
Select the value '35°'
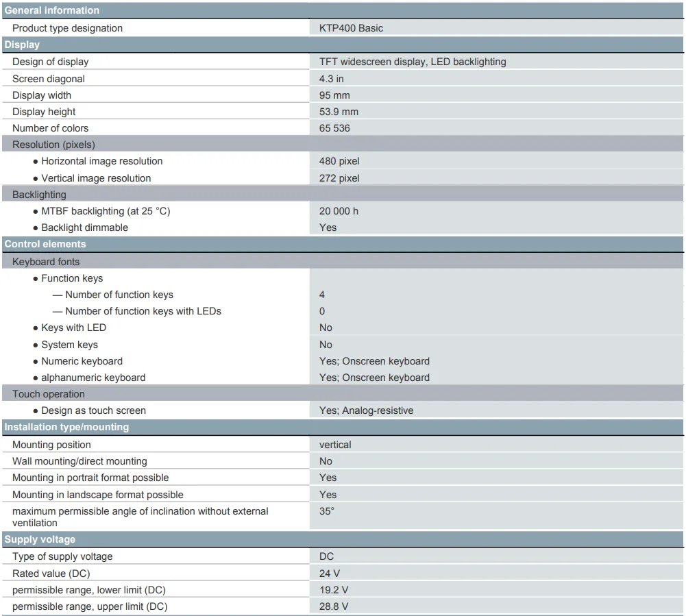tap(327, 511)
